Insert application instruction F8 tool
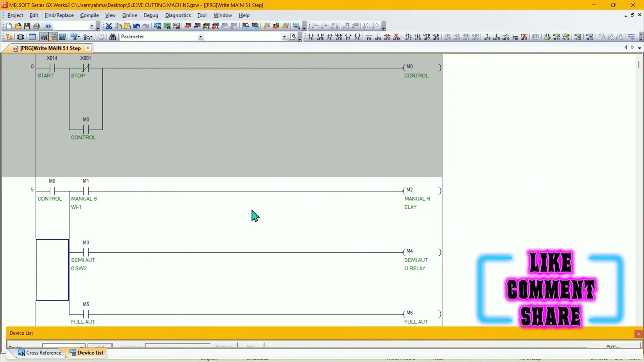This screenshot has height=362, width=644. coord(357,37)
